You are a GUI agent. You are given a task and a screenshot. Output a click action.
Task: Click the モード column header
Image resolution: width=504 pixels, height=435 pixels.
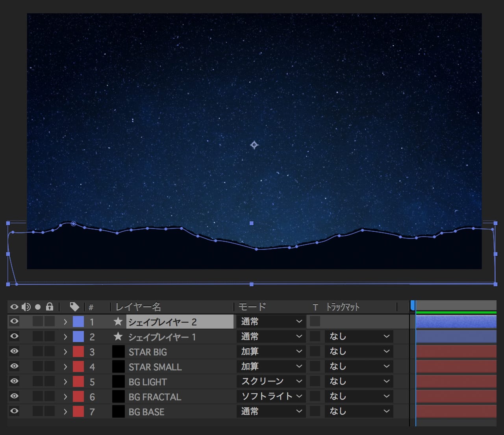[252, 307]
